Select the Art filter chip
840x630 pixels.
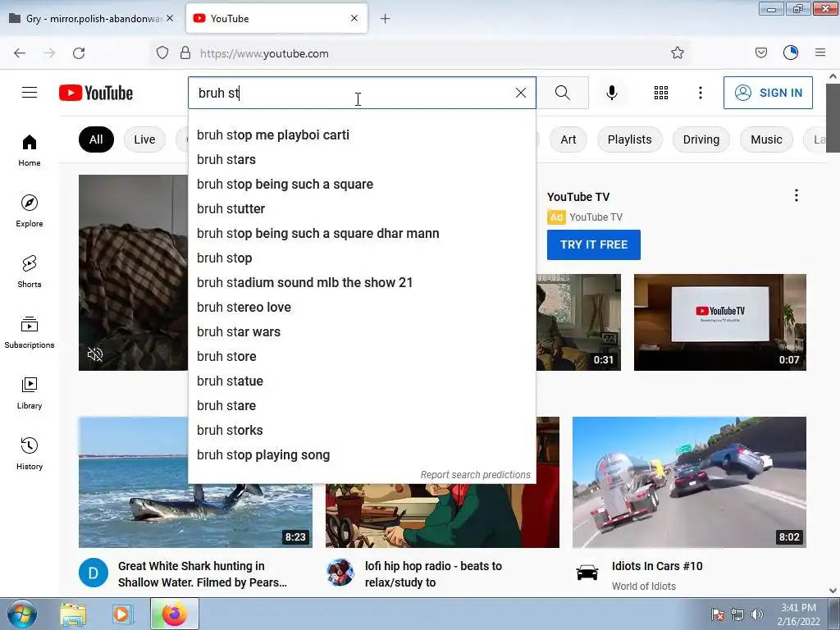(x=568, y=139)
